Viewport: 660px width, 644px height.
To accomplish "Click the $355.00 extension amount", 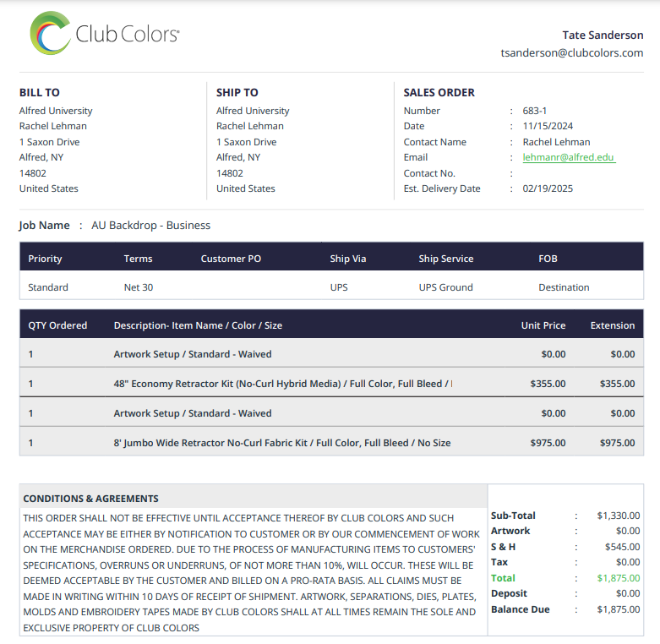I will 617,384.
